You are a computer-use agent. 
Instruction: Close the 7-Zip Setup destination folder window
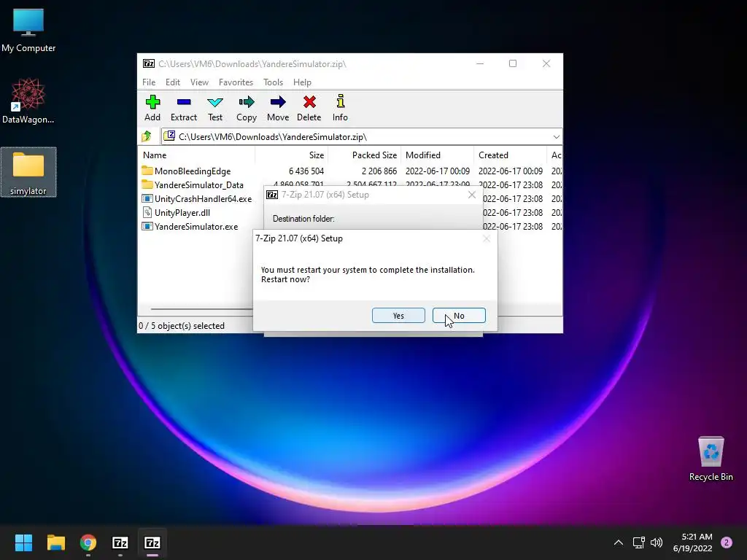coord(472,195)
